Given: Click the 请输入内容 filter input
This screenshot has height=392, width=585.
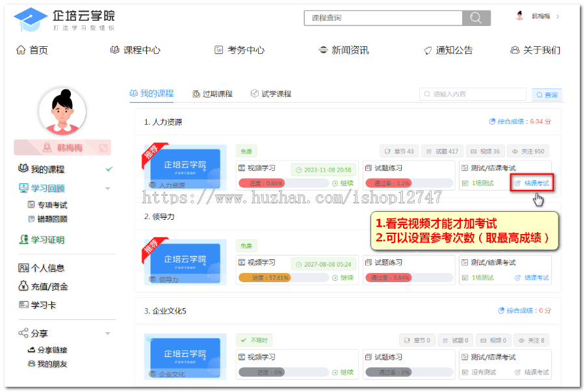Looking at the screenshot, I should pyautogui.click(x=473, y=94).
